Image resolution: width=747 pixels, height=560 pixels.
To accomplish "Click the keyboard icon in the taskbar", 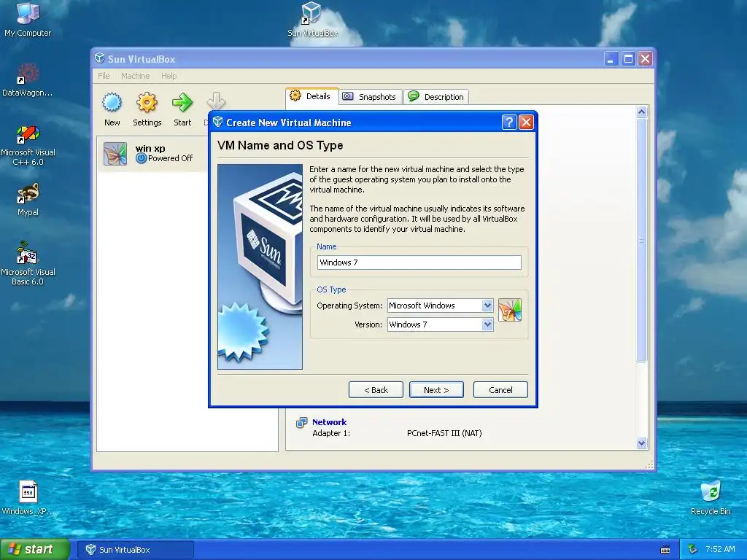I will pyautogui.click(x=665, y=550).
